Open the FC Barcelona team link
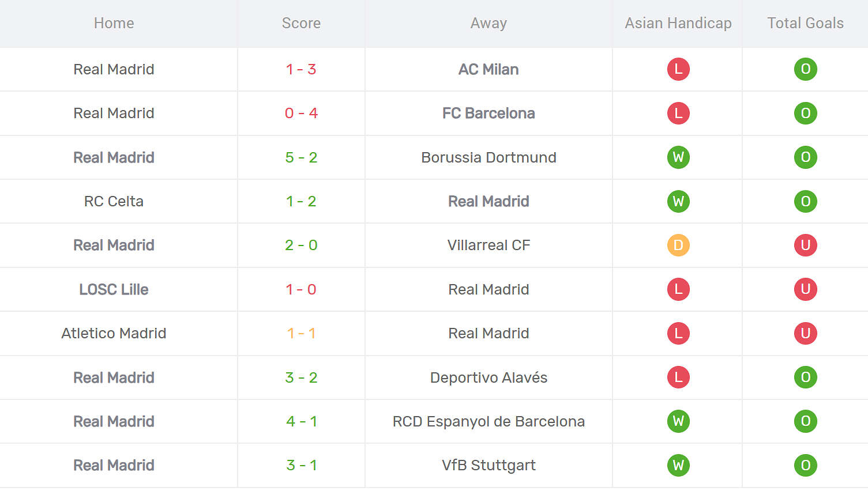The width and height of the screenshot is (868, 491). point(489,113)
